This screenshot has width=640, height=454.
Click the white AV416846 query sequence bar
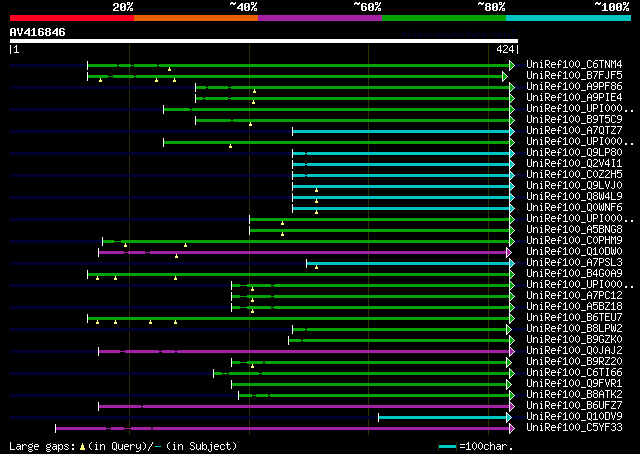264,41
